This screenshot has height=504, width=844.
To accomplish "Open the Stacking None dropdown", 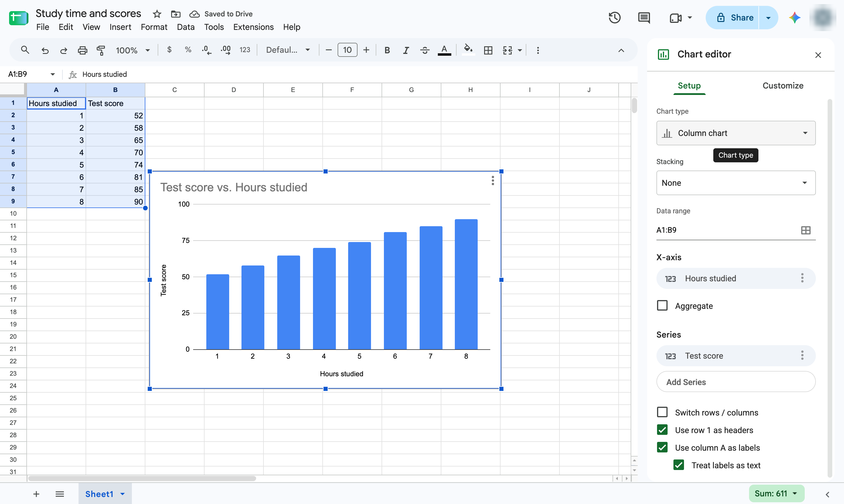I will [x=736, y=183].
